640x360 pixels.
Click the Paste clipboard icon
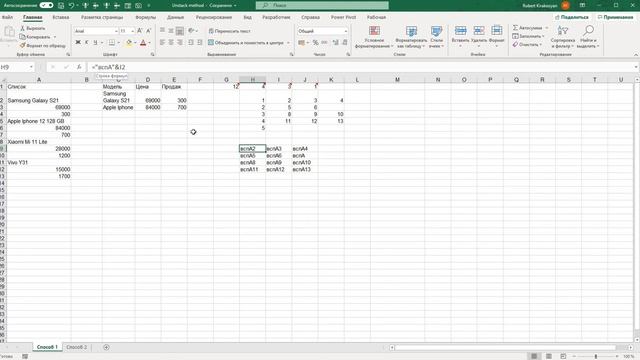click(9, 31)
